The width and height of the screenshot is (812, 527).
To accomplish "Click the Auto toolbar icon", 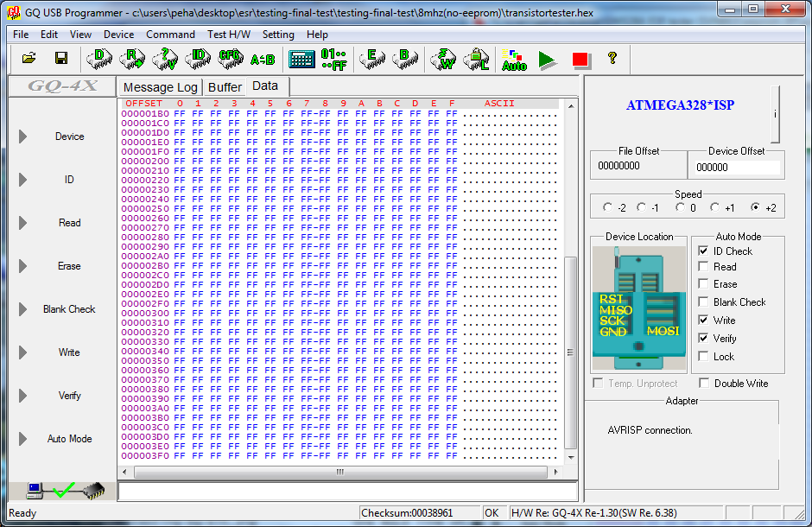I will click(514, 59).
